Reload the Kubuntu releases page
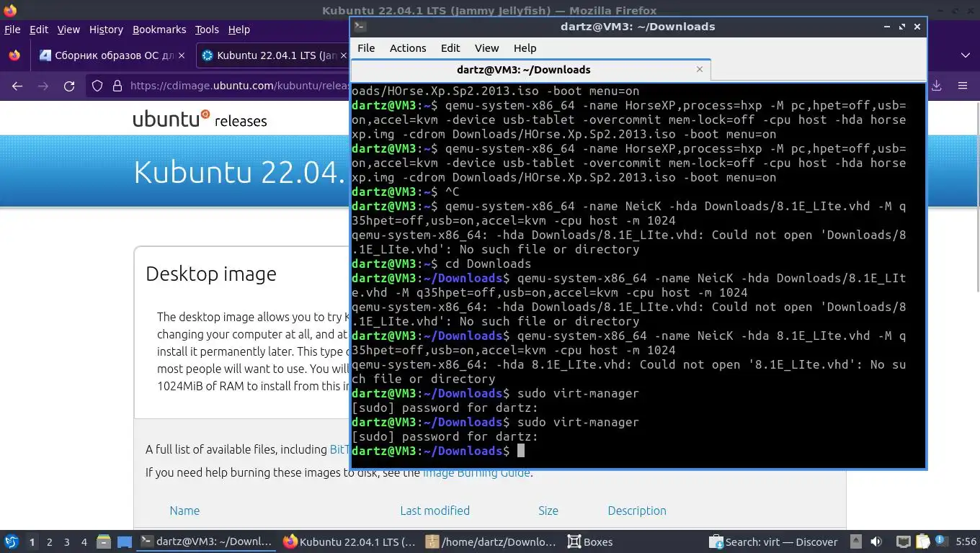 (69, 86)
